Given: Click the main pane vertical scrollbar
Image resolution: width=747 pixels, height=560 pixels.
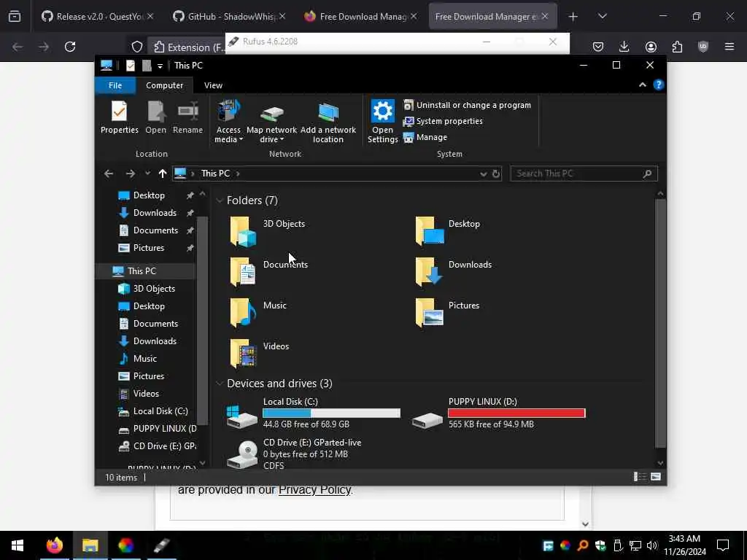Looking at the screenshot, I should (660, 323).
